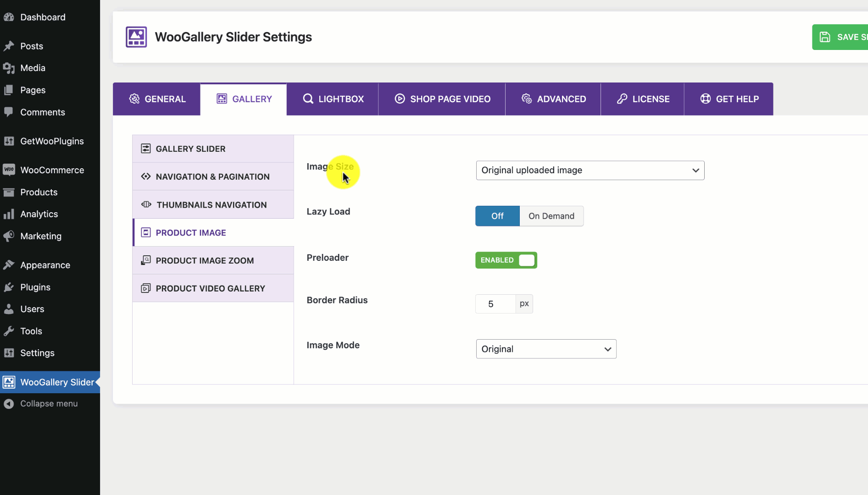This screenshot has height=495, width=868.
Task: Go to Shop Page Video tab
Action: coord(442,99)
